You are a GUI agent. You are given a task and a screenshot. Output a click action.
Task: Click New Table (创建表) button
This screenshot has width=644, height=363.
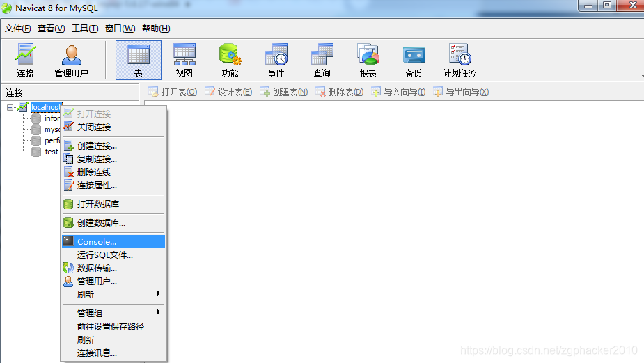coord(284,92)
